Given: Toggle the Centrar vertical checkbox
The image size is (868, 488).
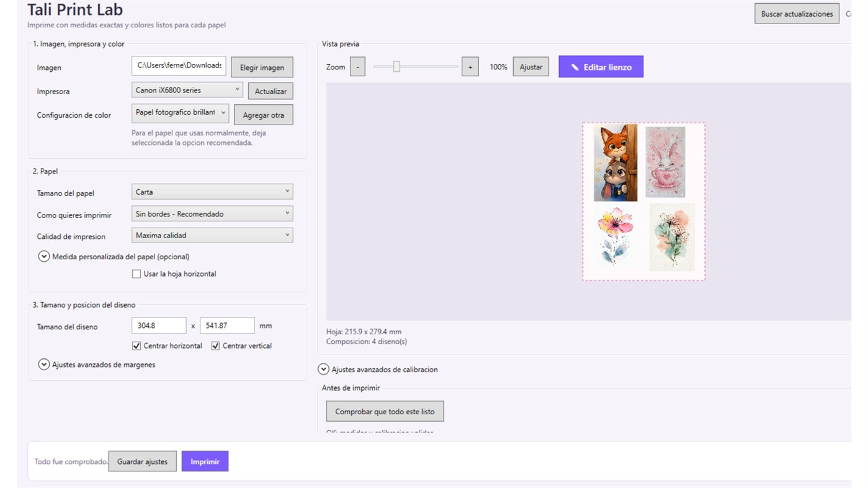Looking at the screenshot, I should (x=216, y=345).
